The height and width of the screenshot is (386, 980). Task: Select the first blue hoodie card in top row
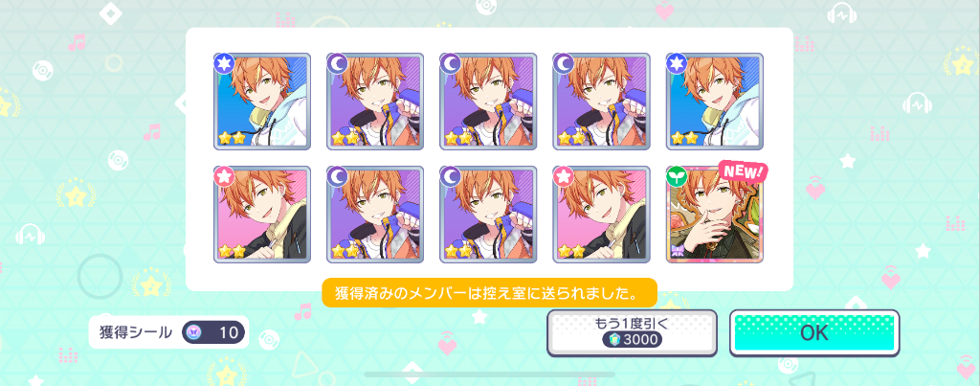[x=262, y=102]
